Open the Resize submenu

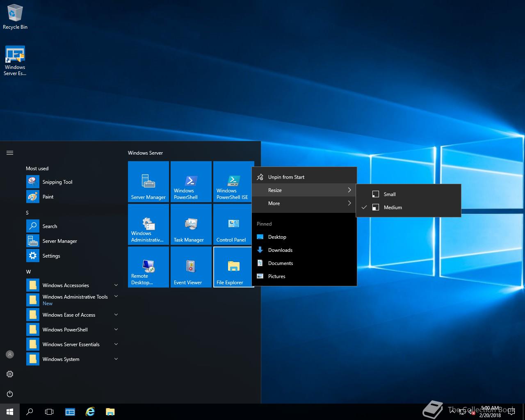pos(304,190)
